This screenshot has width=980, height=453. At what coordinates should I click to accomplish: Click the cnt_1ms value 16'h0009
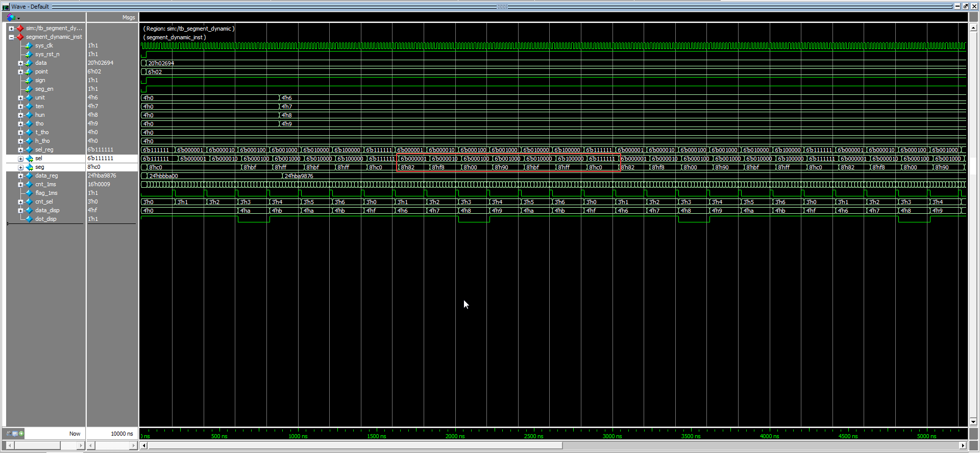pyautogui.click(x=99, y=184)
